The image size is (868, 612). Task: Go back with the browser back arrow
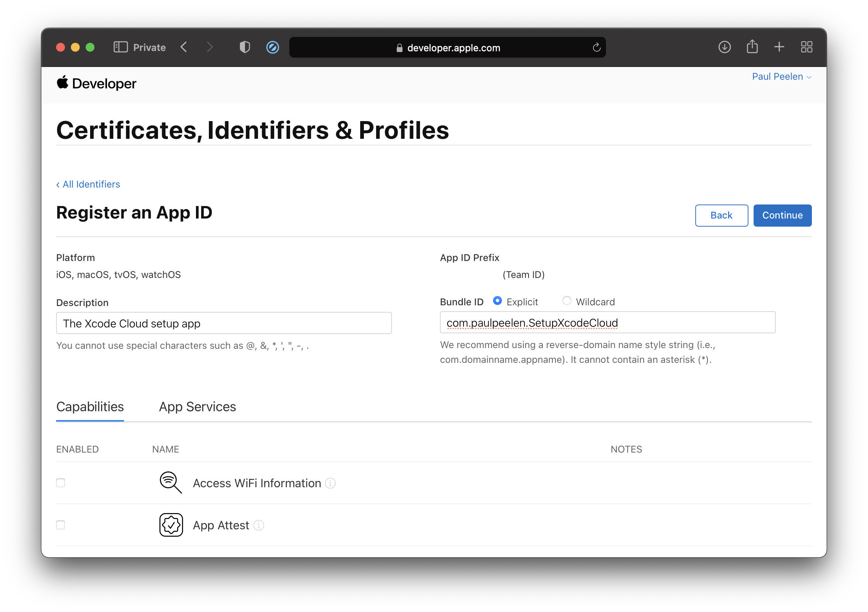click(x=184, y=47)
